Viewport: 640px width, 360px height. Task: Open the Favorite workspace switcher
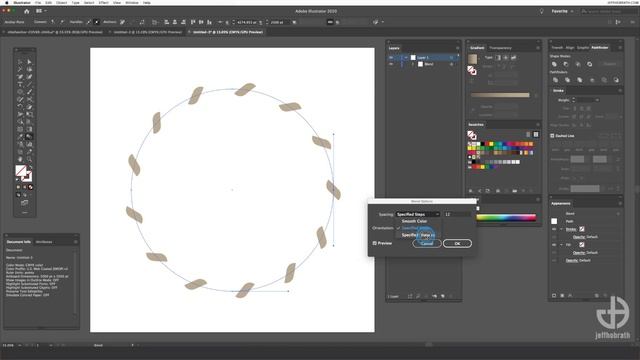click(x=562, y=11)
